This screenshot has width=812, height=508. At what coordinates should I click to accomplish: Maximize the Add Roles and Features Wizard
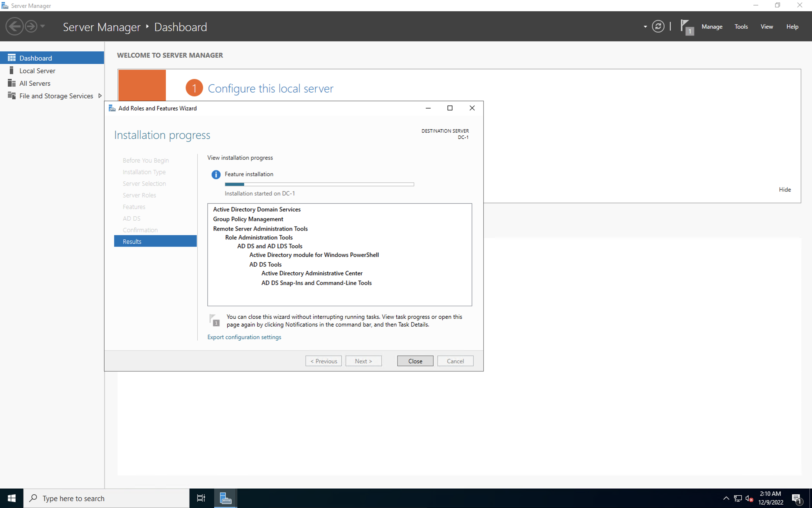[x=449, y=108]
